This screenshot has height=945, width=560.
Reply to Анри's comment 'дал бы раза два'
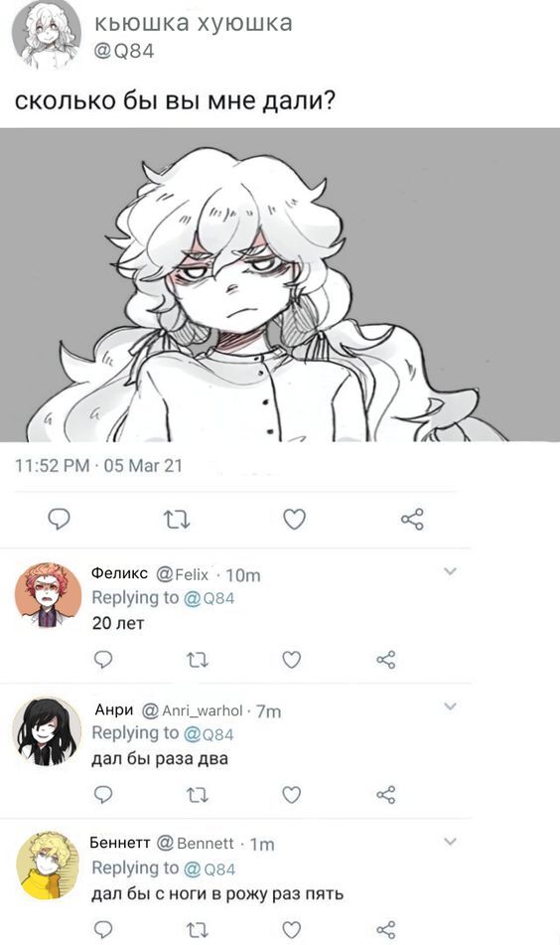[103, 796]
